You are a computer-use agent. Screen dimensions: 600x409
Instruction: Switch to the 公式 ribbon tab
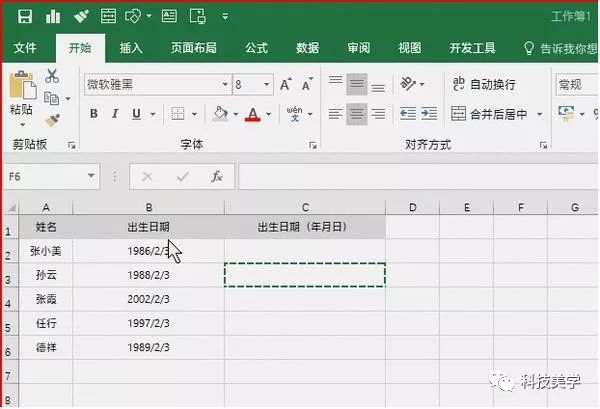click(256, 48)
